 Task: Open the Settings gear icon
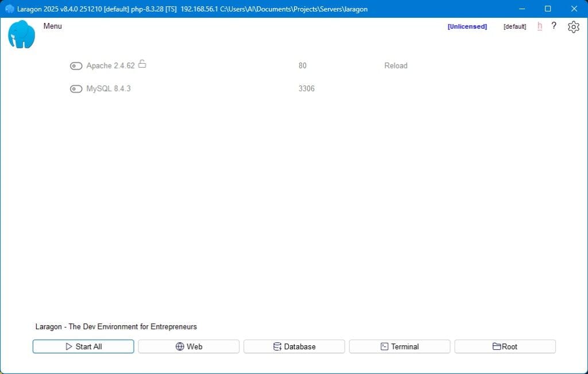click(x=573, y=27)
